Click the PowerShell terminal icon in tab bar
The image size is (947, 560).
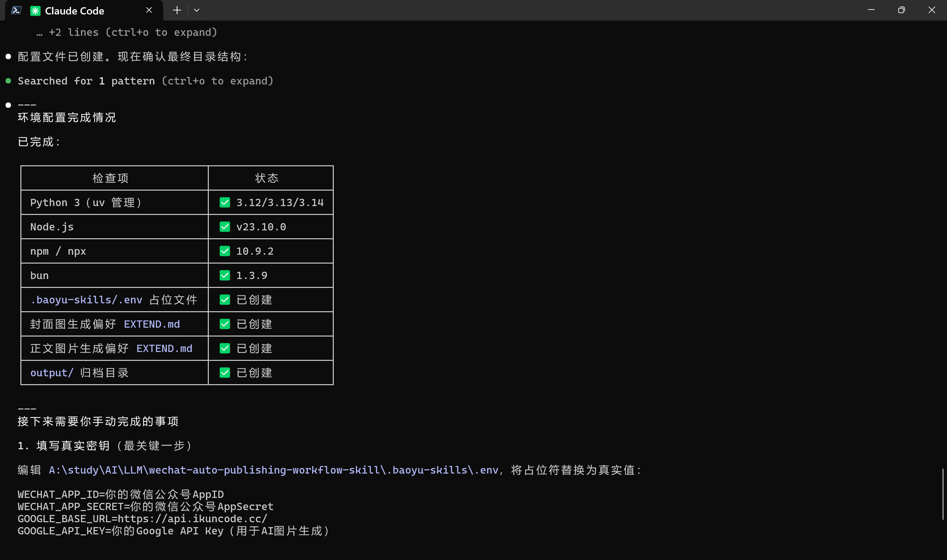pos(16,10)
